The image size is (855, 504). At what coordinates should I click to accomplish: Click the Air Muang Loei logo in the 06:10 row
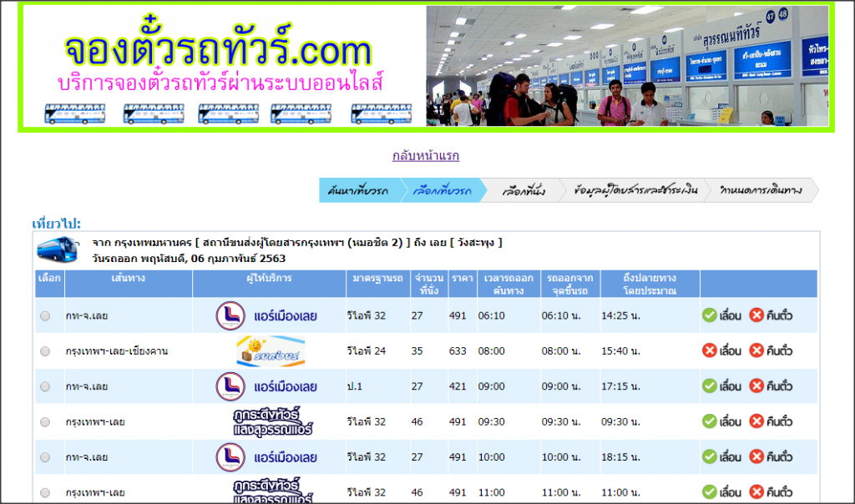pyautogui.click(x=266, y=315)
